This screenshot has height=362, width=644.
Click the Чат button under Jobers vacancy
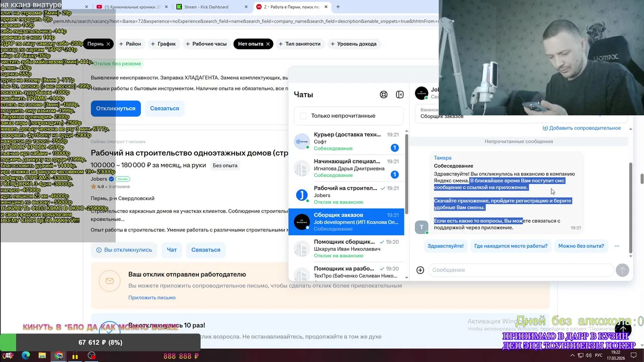coord(172,250)
